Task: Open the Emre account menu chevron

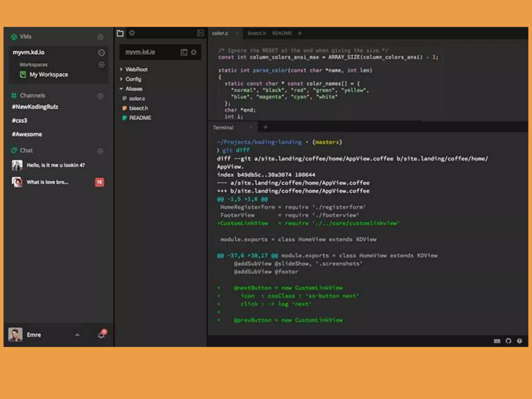Action: (77, 335)
